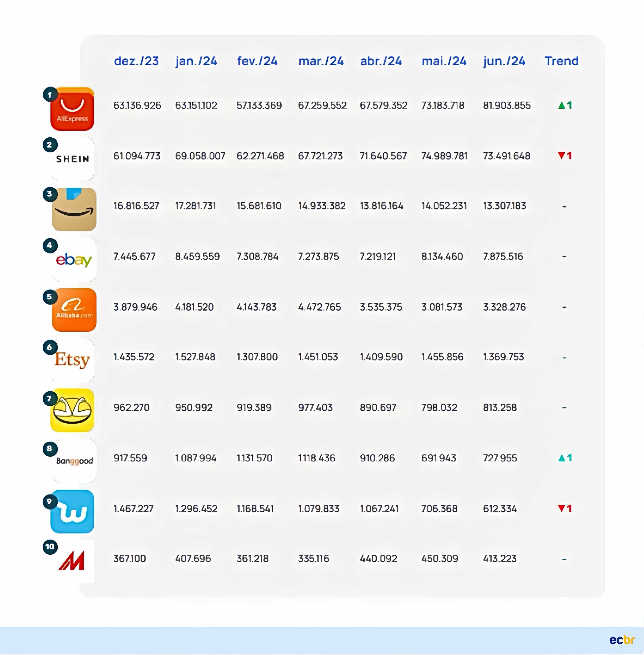
Task: Click the value 14.933.382
Action: click(x=322, y=206)
